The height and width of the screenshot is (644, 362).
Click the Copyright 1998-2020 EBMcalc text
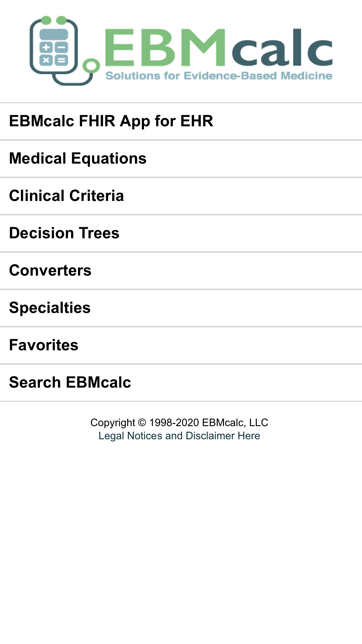pos(179,422)
